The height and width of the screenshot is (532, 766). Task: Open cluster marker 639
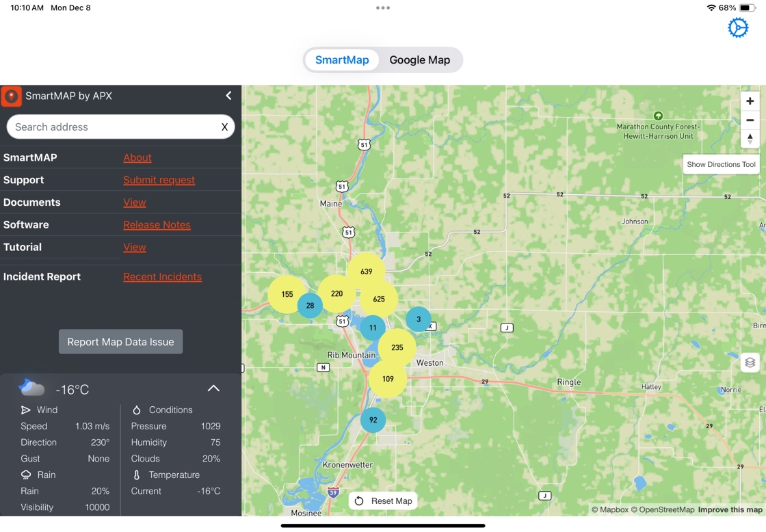click(x=367, y=271)
